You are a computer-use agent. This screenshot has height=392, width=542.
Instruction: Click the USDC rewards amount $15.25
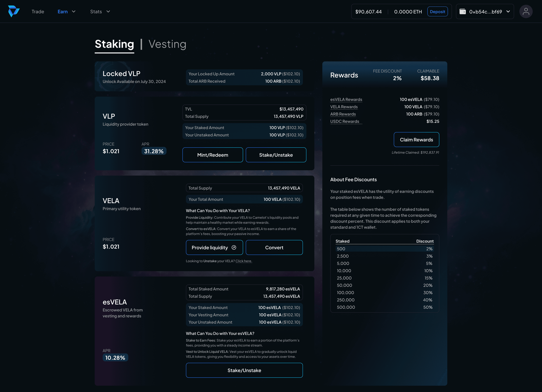[x=433, y=121]
